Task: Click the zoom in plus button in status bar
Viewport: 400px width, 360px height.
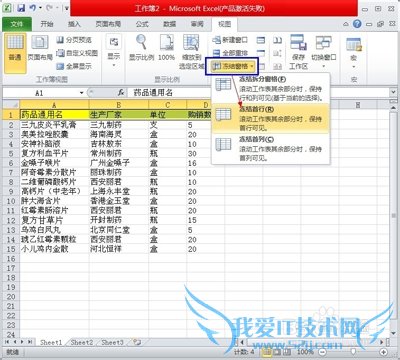Action: click(x=383, y=352)
